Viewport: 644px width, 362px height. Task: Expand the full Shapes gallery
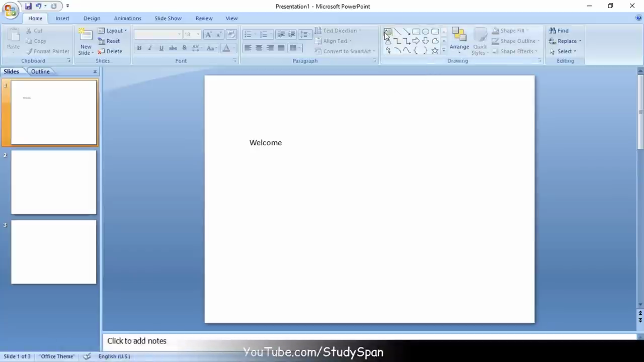[443, 51]
